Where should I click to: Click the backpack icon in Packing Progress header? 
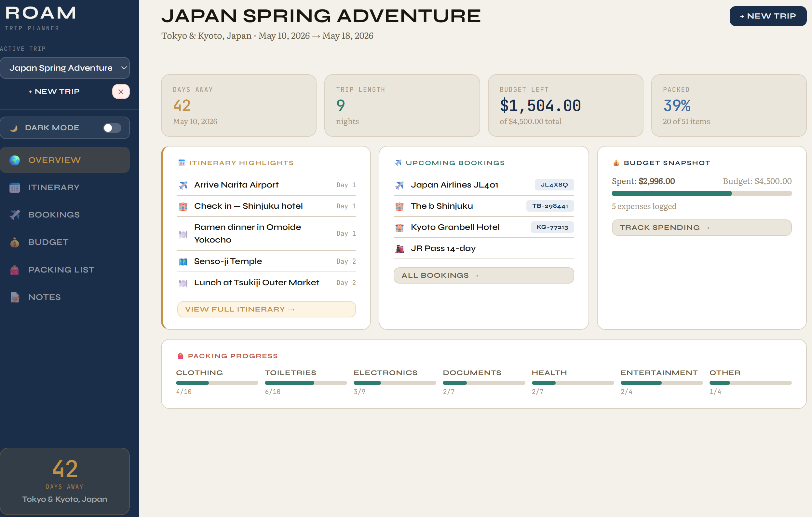(x=181, y=356)
